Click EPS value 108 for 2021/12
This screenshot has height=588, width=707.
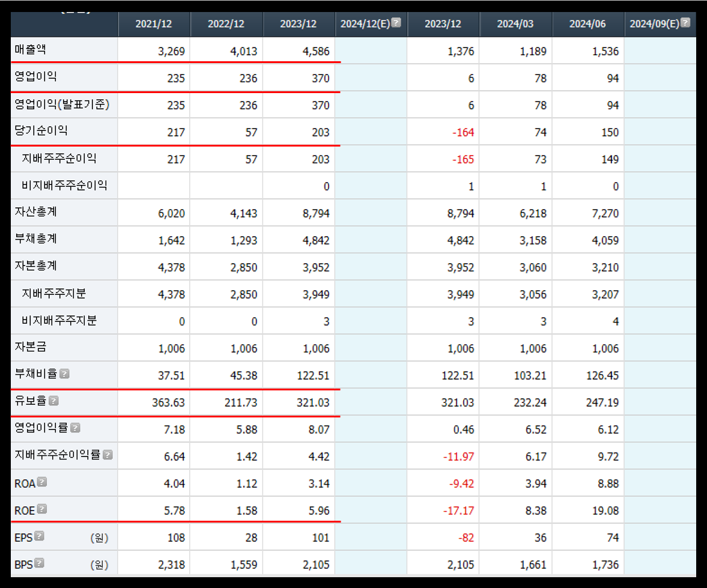[176, 538]
